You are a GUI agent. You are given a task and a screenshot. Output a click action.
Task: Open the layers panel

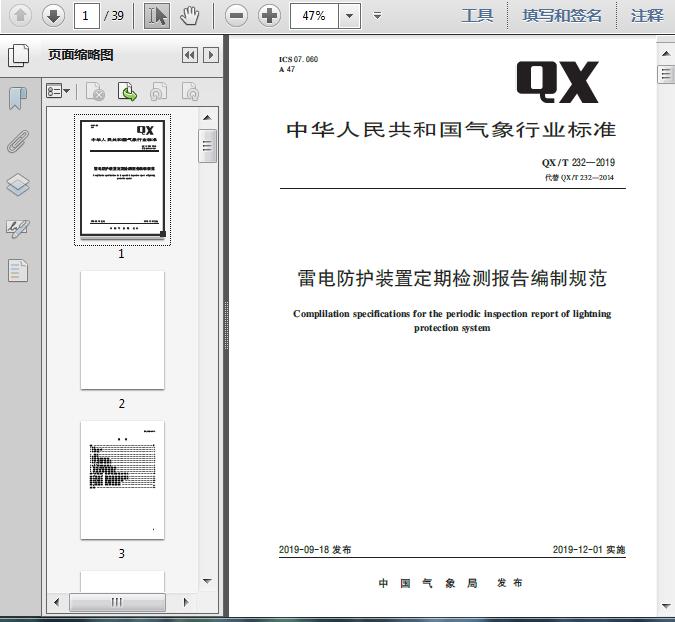tap(18, 185)
